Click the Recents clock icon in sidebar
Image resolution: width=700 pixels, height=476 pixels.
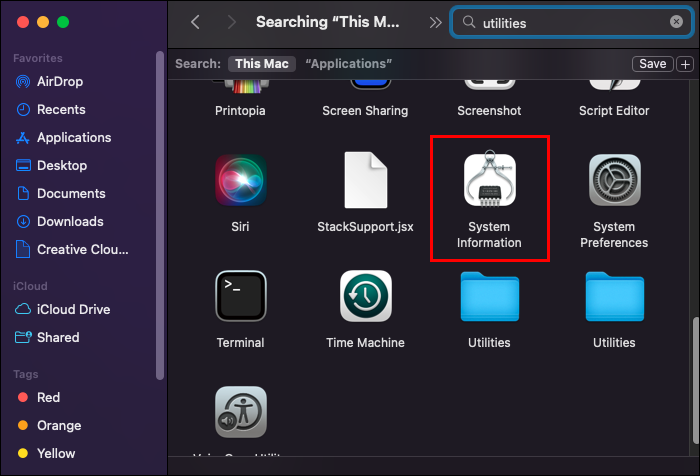pos(23,109)
